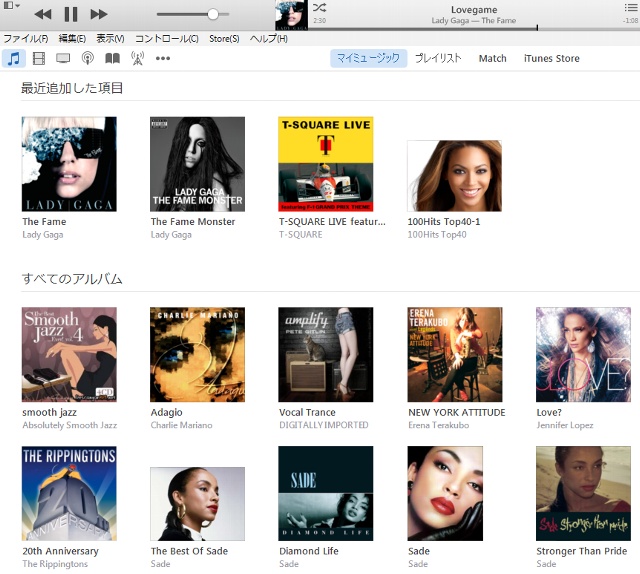Open the window menu dropdown at top-left
The width and height of the screenshot is (640, 574).
click(x=11, y=5)
